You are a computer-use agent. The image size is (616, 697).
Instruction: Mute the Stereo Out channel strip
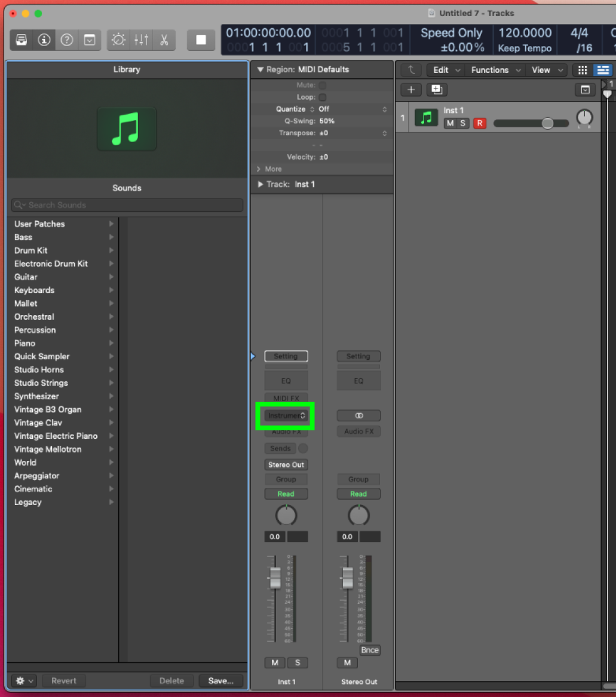tap(348, 663)
